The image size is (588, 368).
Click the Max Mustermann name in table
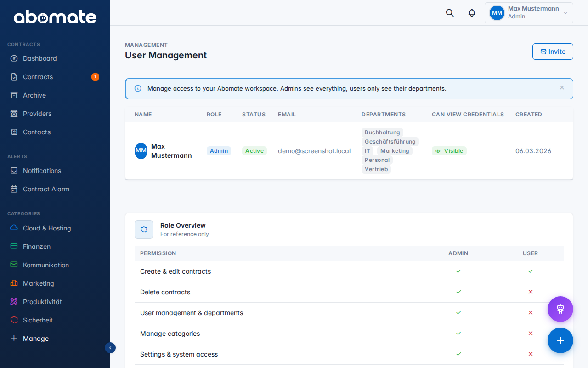point(171,151)
